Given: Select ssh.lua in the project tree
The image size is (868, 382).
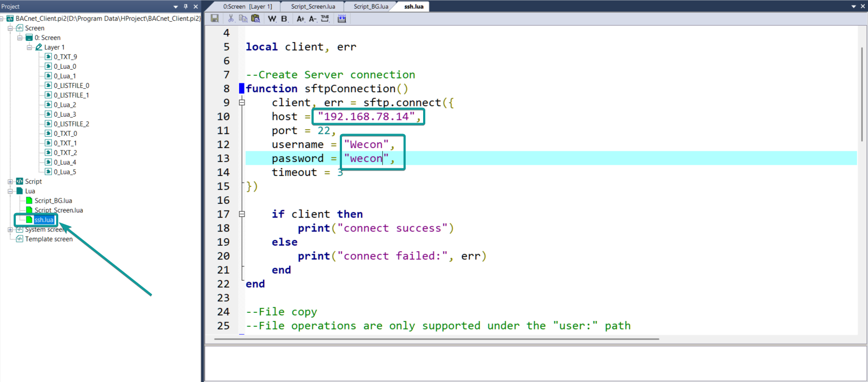Looking at the screenshot, I should [44, 220].
